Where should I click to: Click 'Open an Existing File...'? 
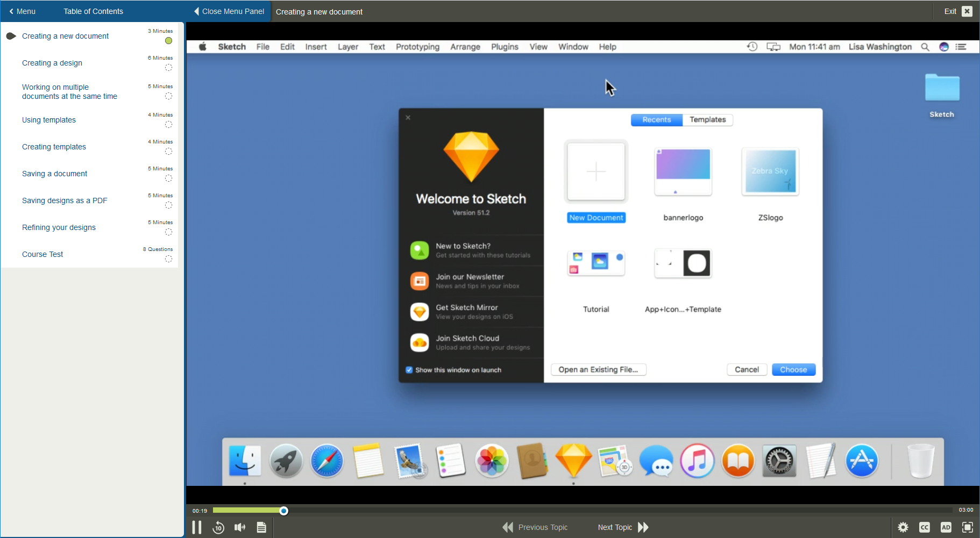(x=598, y=369)
